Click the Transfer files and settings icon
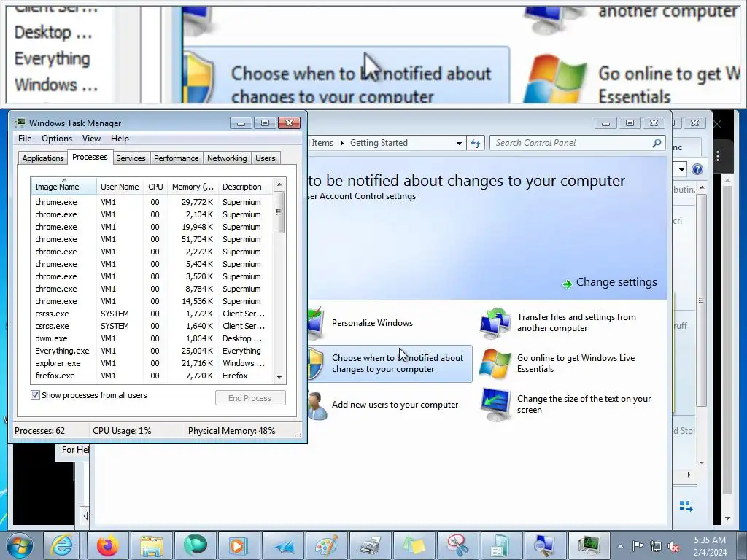Image resolution: width=747 pixels, height=560 pixels. click(495, 323)
